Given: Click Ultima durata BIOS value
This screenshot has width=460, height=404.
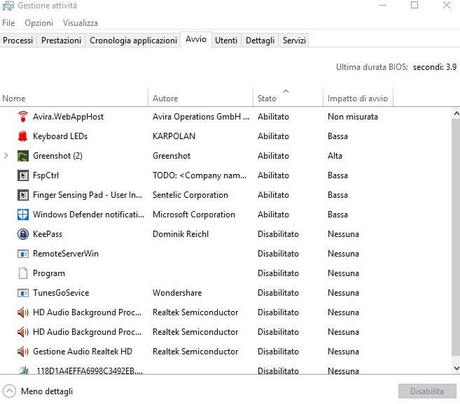Looking at the screenshot, I should tap(435, 67).
